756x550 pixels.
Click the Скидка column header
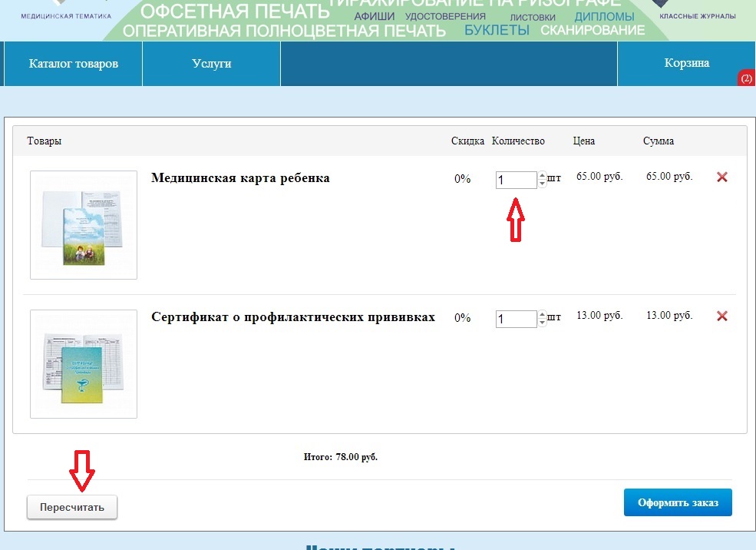467,141
